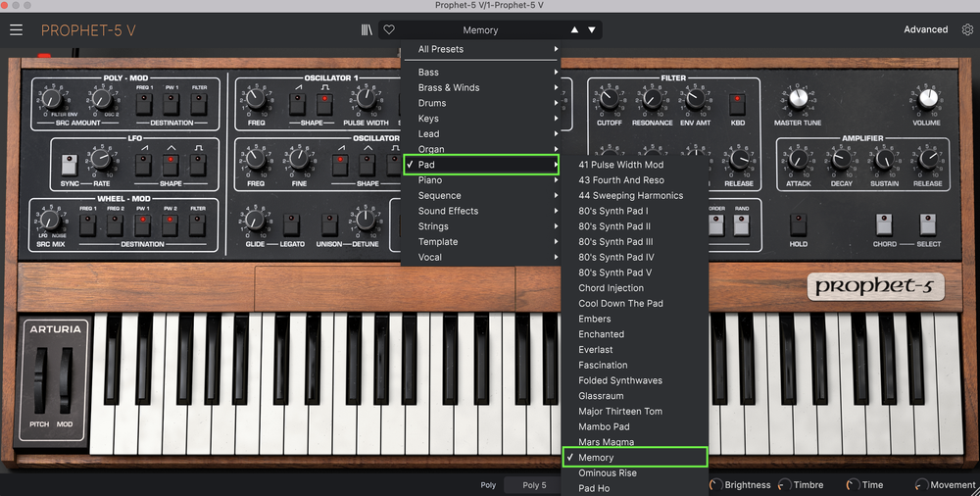
Task: Select the Ominous Rise preset
Action: 634,472
